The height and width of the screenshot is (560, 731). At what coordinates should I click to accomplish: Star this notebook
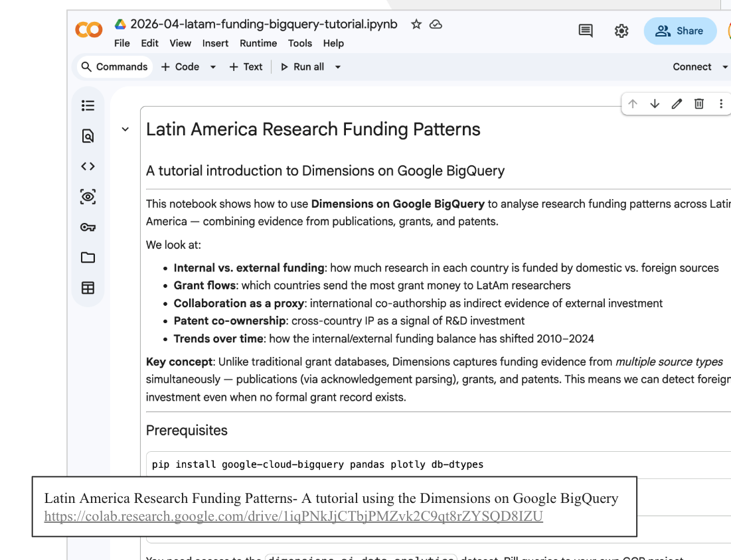click(x=416, y=25)
